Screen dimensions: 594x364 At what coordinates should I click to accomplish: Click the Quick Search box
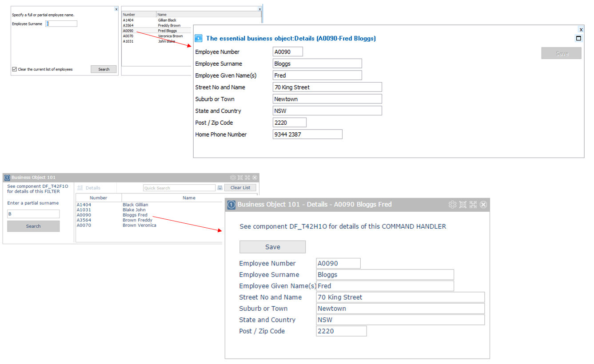(x=179, y=188)
